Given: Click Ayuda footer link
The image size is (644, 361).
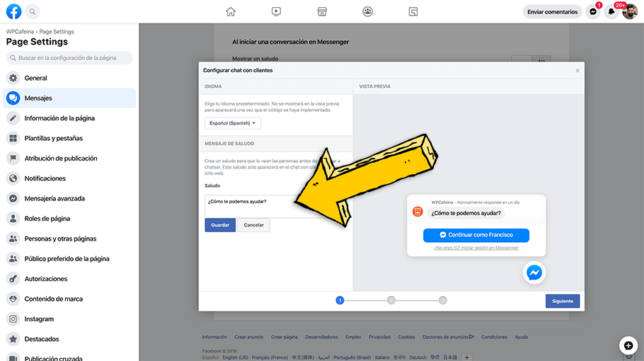Looking at the screenshot, I should 521,337.
